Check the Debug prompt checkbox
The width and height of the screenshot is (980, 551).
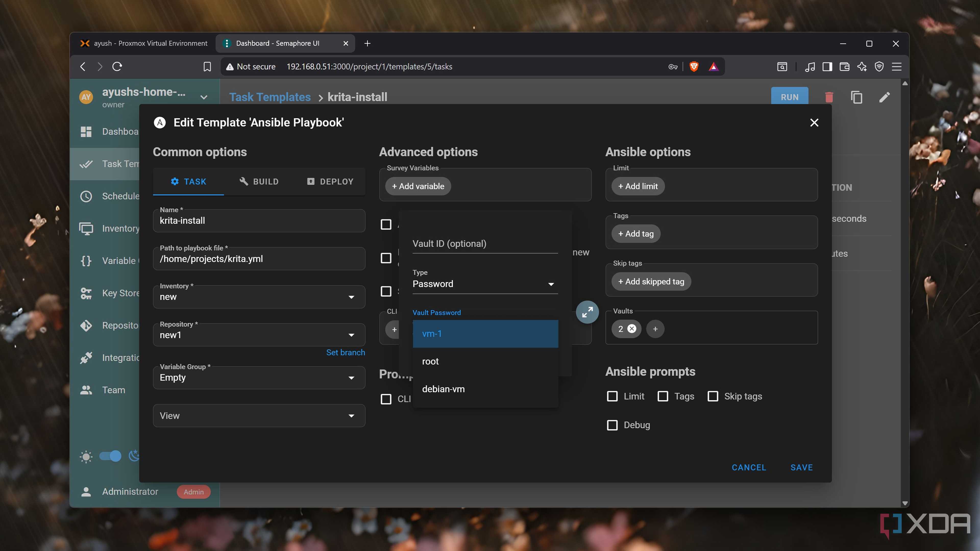coord(612,425)
